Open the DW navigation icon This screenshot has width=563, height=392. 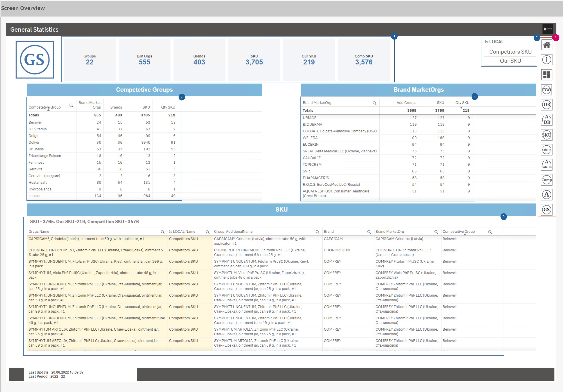[546, 90]
